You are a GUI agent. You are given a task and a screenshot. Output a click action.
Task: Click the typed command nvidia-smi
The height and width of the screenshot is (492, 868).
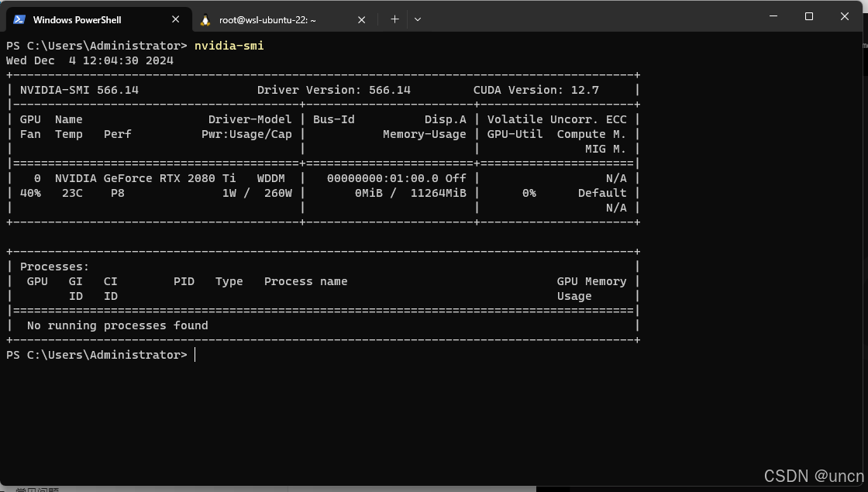click(229, 46)
